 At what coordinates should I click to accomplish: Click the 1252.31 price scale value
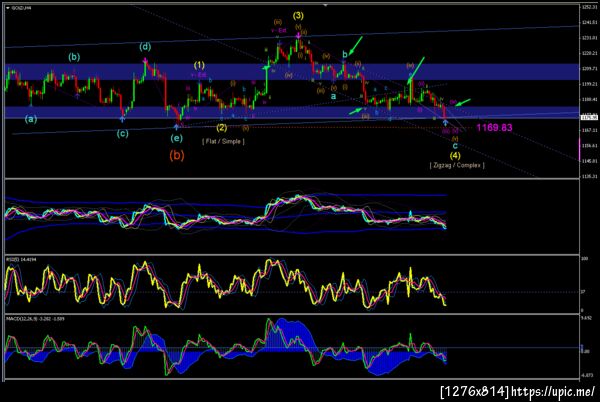tap(589, 7)
